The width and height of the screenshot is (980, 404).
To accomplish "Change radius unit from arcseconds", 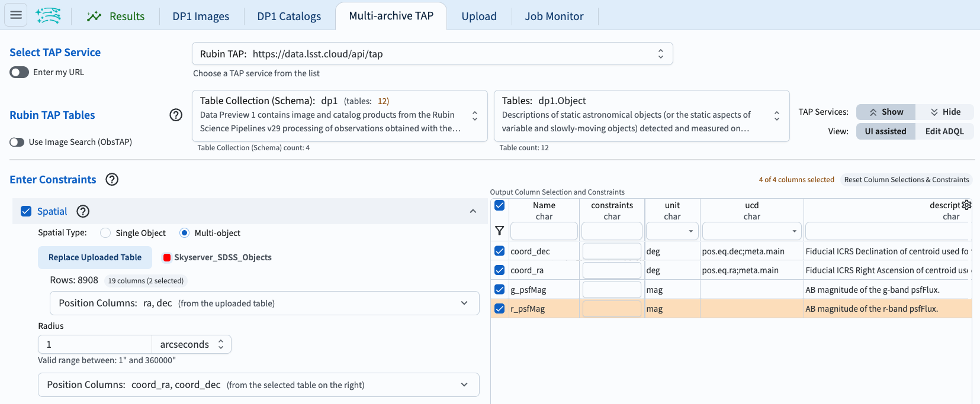I will pyautogui.click(x=192, y=344).
